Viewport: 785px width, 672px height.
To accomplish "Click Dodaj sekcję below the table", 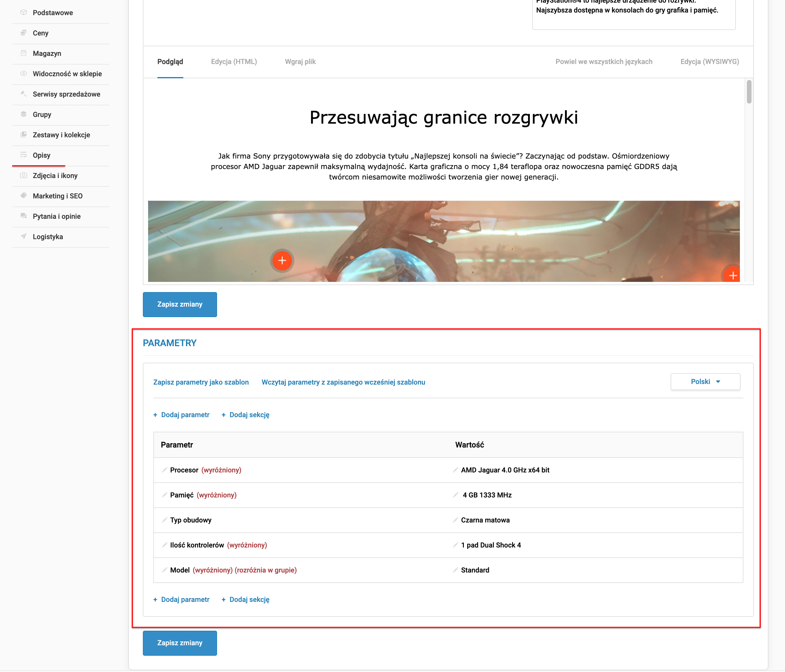I will click(245, 599).
